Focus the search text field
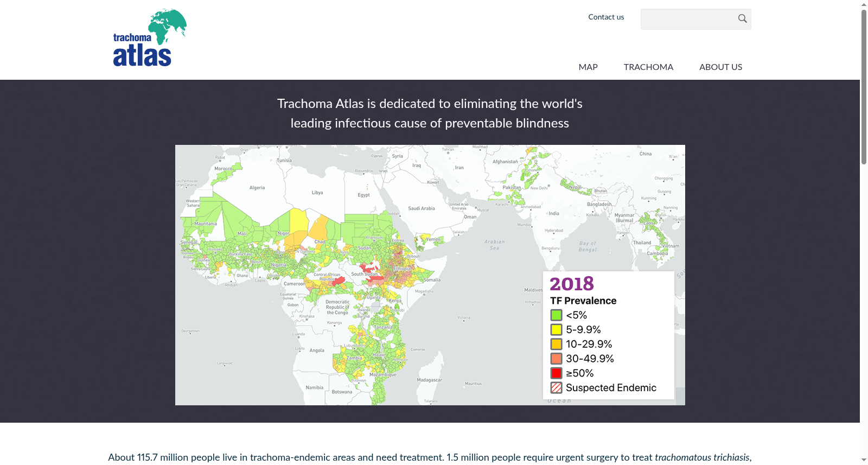The image size is (868, 465). tap(687, 19)
